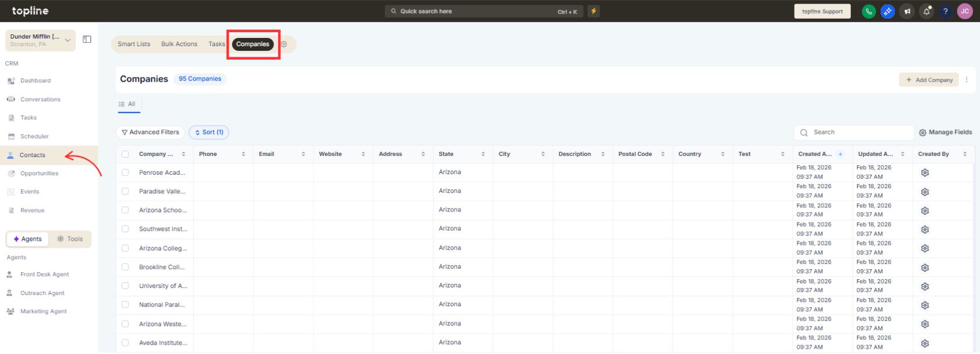The width and height of the screenshot is (980, 354).
Task: Open the Brookline Coll... company name
Action: pos(162,267)
